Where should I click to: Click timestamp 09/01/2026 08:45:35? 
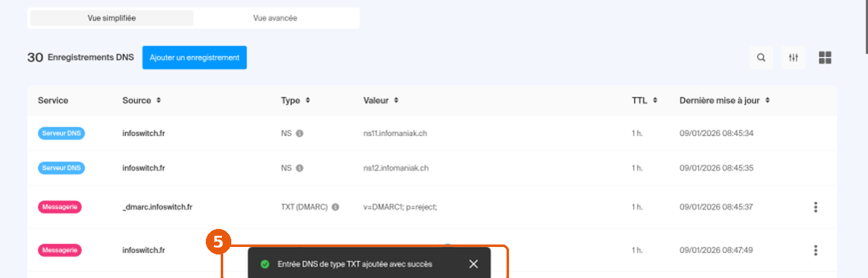(716, 168)
